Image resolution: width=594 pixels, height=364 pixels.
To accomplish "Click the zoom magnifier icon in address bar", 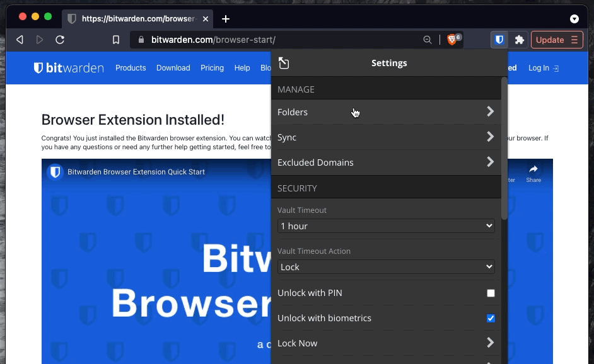I will click(428, 40).
